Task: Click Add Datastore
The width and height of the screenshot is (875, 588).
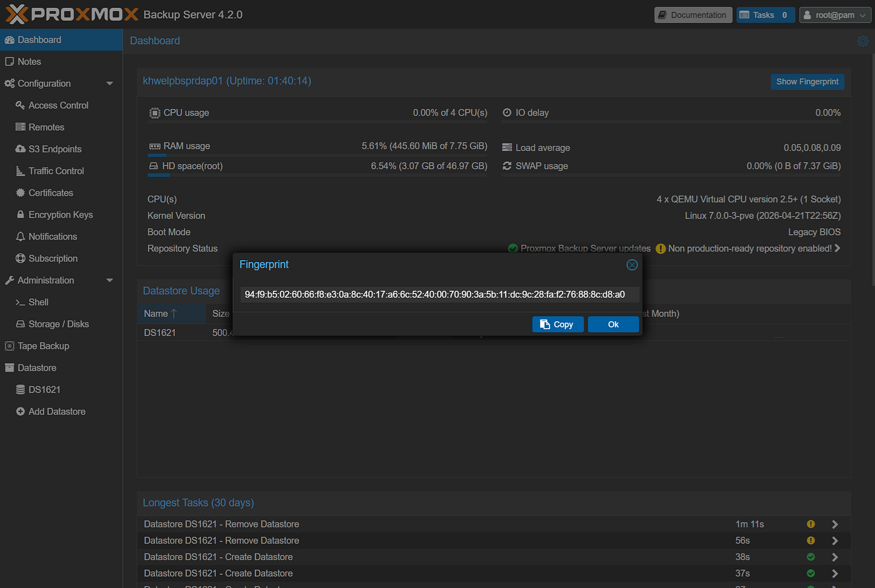Action: pos(61,412)
